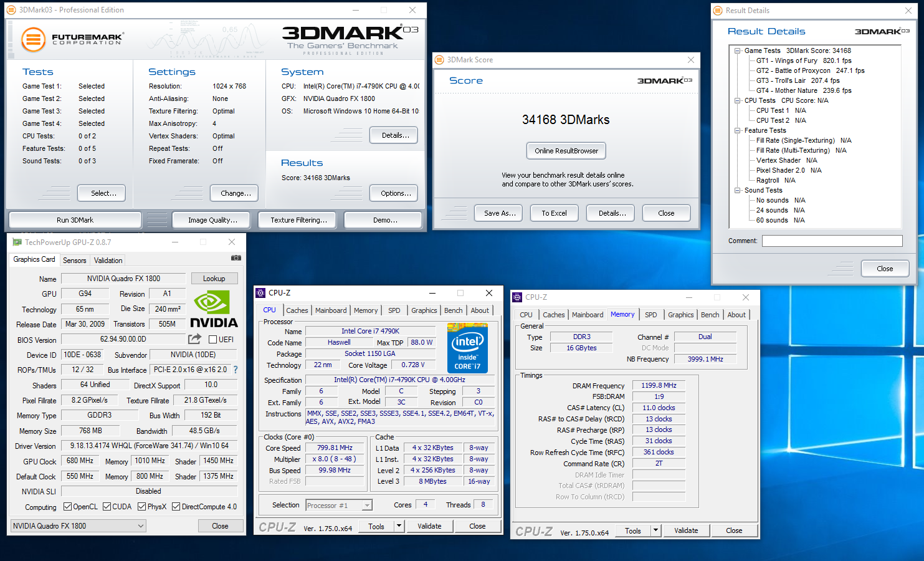Click the 3DMark03 title bar app icon
Image resolution: width=924 pixels, height=561 pixels.
click(11, 10)
